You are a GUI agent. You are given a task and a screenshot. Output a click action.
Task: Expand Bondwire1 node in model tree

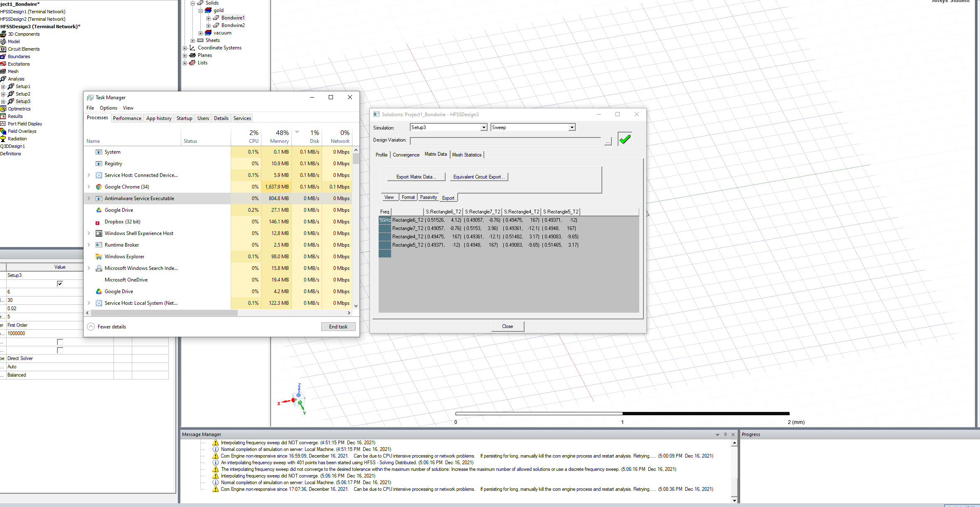tap(208, 18)
